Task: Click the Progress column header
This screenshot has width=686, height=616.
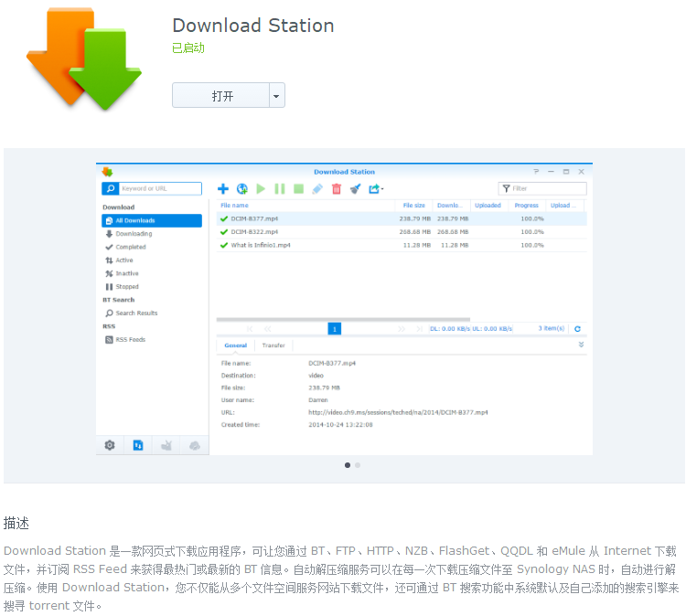Action: (x=526, y=206)
